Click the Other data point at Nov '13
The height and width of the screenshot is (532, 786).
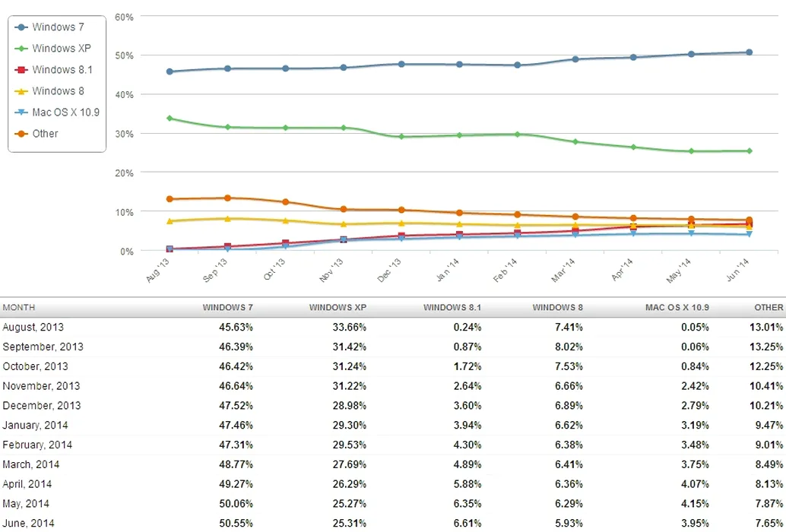(344, 209)
